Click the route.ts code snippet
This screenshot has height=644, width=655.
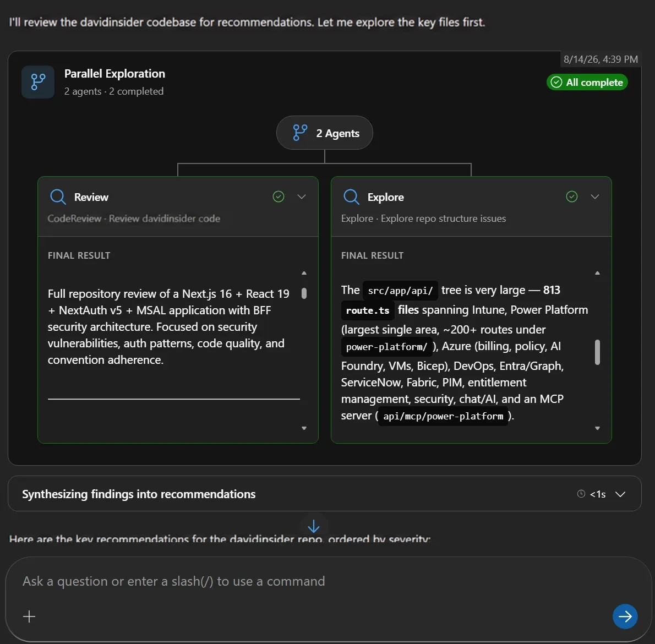tap(368, 310)
